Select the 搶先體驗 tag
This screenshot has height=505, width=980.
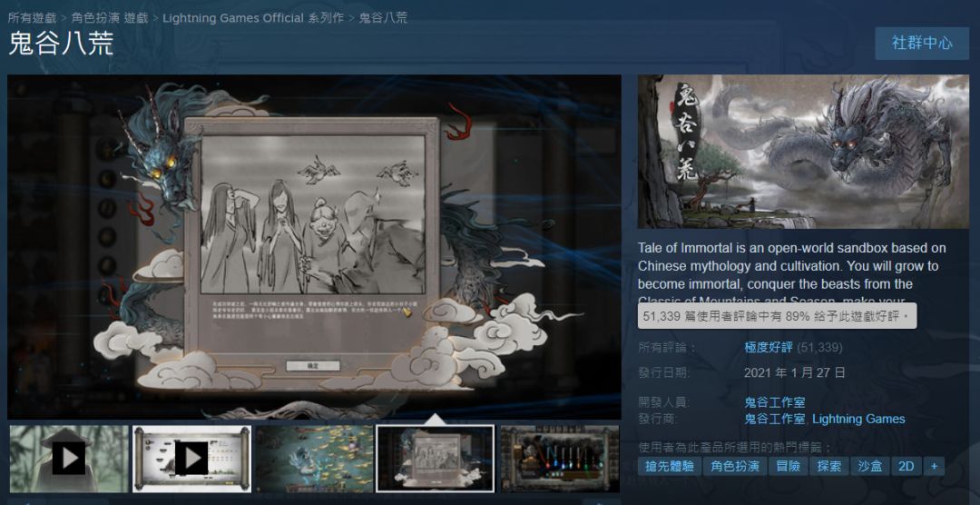pos(670,466)
